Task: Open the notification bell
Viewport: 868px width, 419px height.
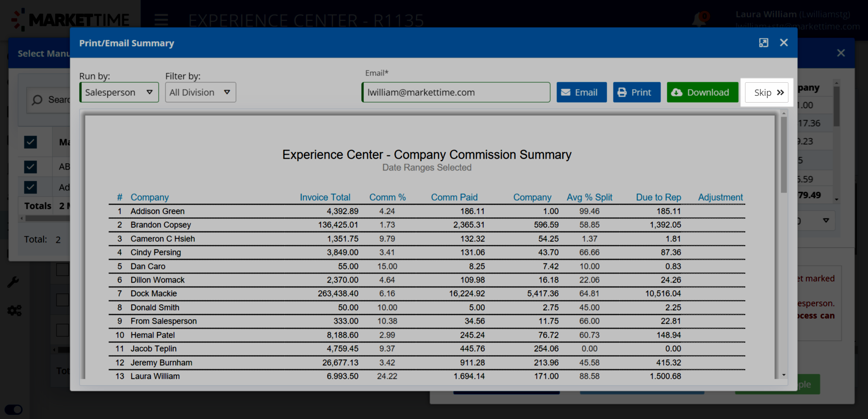Action: (x=699, y=20)
